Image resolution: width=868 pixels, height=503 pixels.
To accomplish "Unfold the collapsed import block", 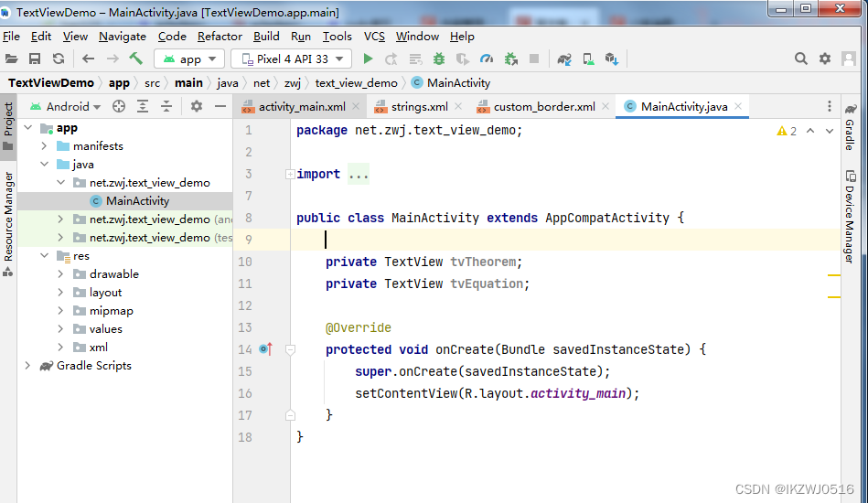I will point(290,175).
